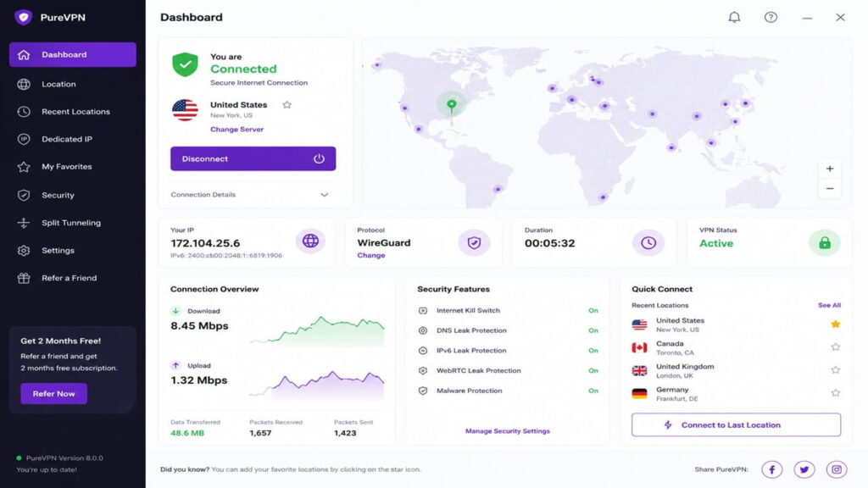Click the green location pin on map
Screen dimensions: 868x488
452,106
